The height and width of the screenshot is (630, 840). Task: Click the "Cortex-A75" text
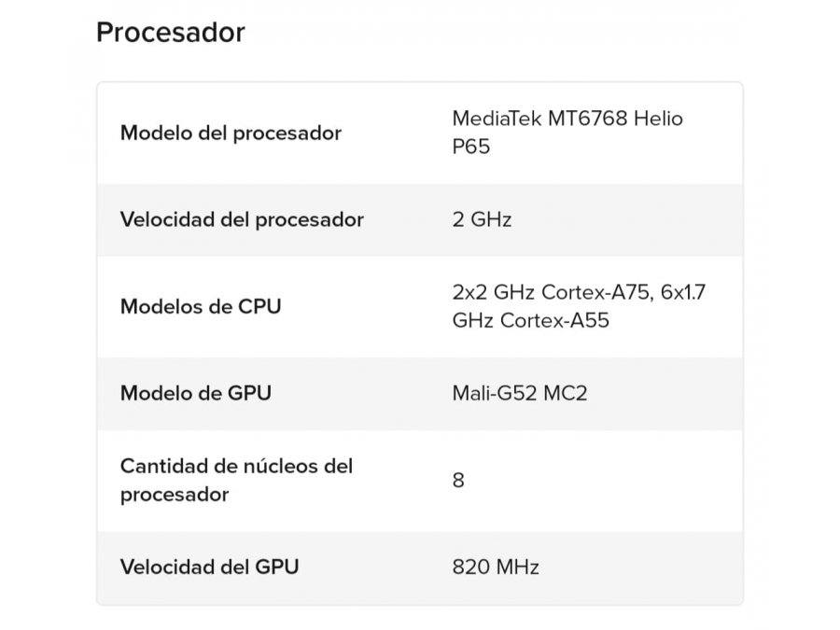click(x=595, y=292)
